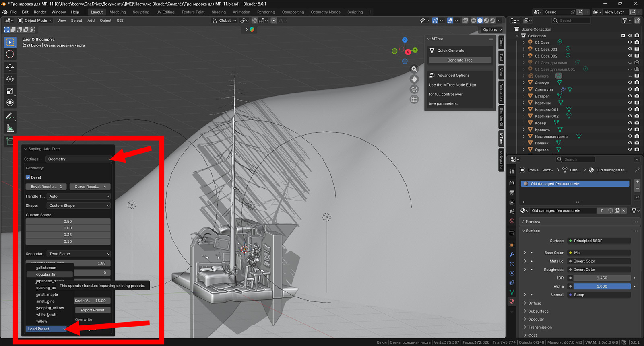Screen dimensions: 644x346
Task: Select the Rotate tool in left toolbar
Action: coord(10,79)
